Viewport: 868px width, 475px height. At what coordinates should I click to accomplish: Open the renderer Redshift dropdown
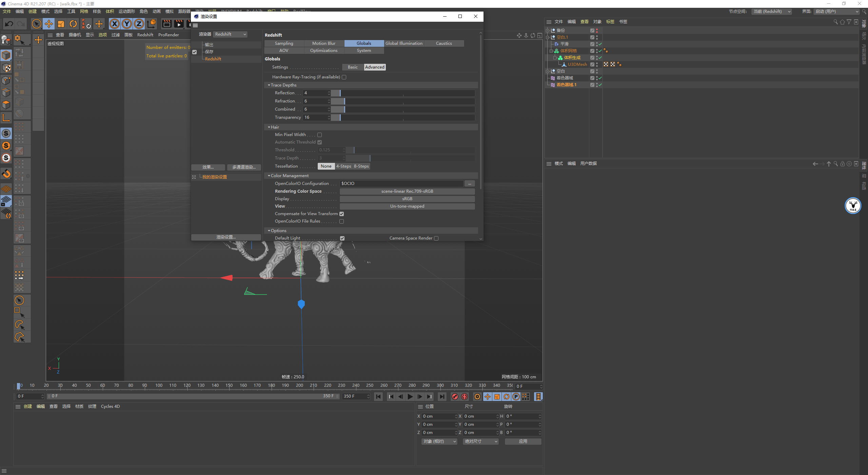coord(230,34)
